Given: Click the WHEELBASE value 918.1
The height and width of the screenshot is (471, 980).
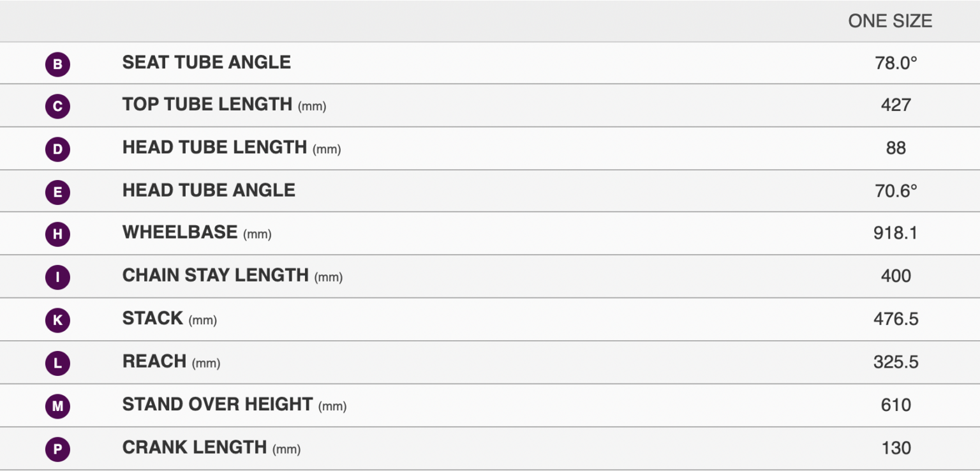Looking at the screenshot, I should coord(896,233).
